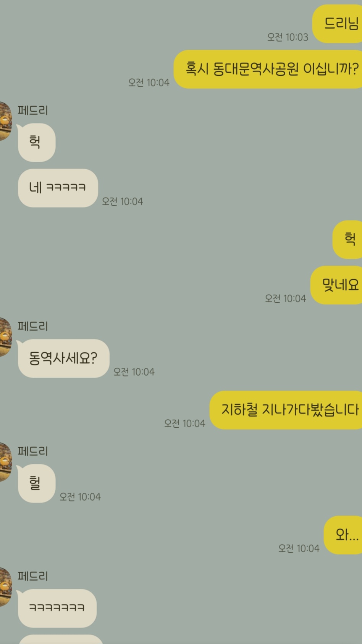Viewport: 362px width, 644px height.
Task: Open 페드리's avatar beside the 동역사세요? message
Action: pos(5,337)
